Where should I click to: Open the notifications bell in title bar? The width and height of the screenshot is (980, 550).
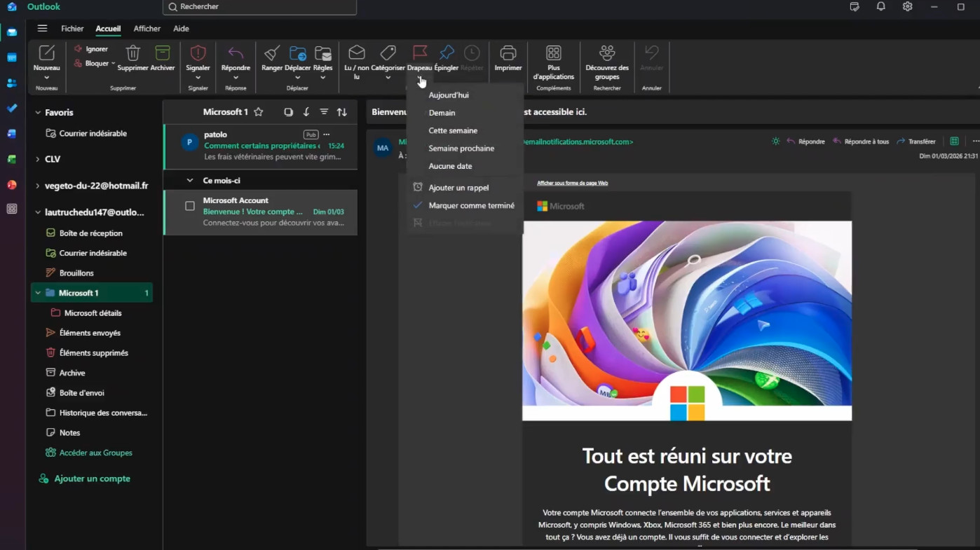[x=881, y=6]
